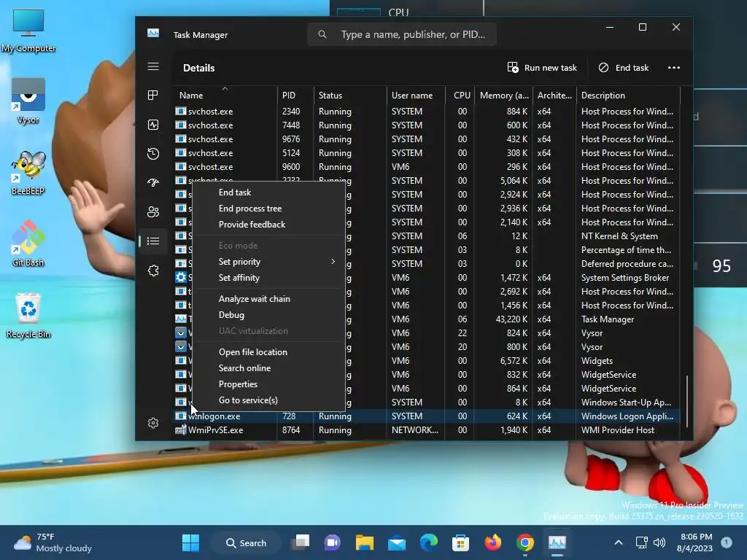Select svchost.exe row with PID 5124
The image size is (747, 560).
(427, 153)
